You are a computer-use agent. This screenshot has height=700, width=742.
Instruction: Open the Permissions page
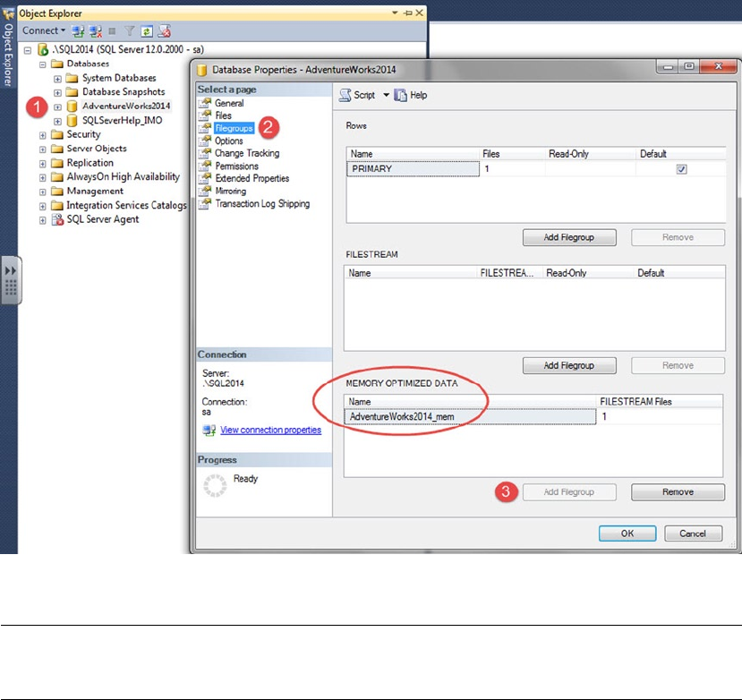(236, 166)
